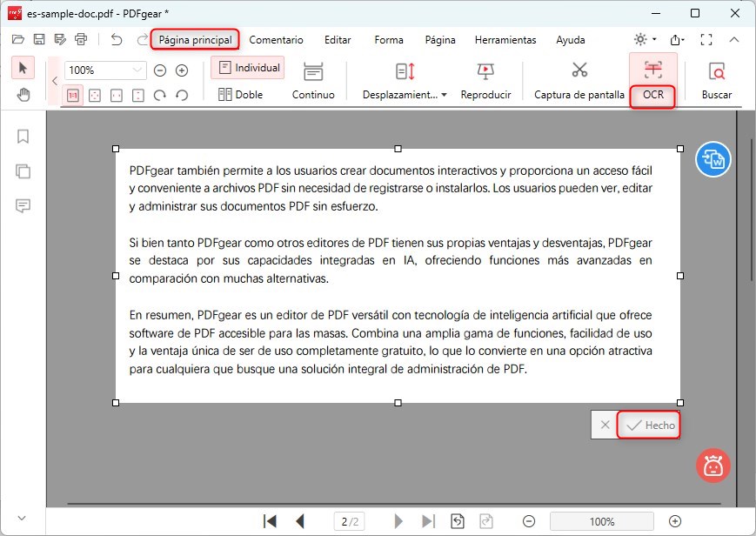Confirm the selection with Hecho
Screen dimensions: 756x536
(648, 425)
